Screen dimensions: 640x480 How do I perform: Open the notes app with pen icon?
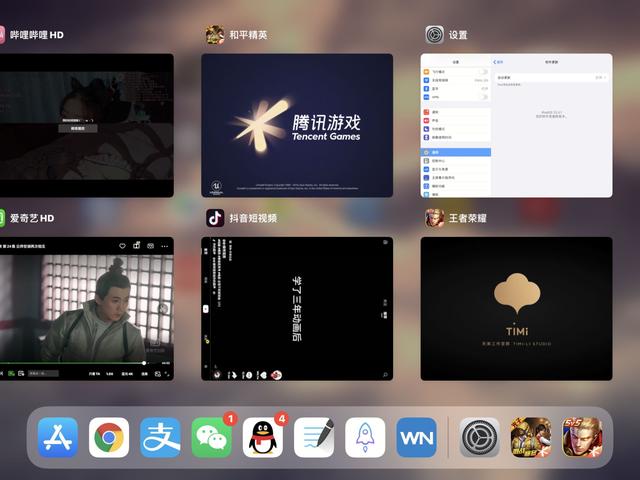click(x=314, y=437)
